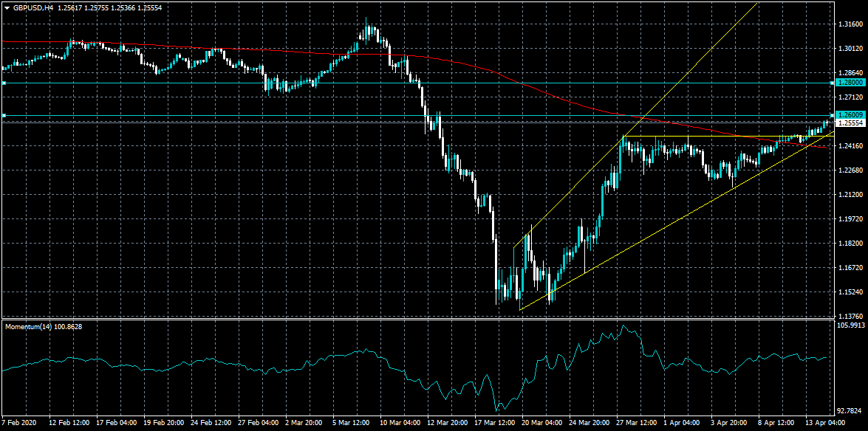Screen dimensions: 868x431
Task: Click the 1.15240 price scale label
Action: [852, 292]
